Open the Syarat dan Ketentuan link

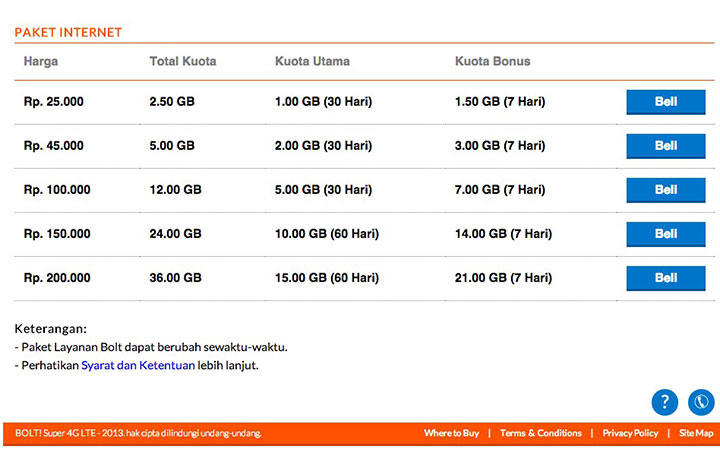(138, 366)
